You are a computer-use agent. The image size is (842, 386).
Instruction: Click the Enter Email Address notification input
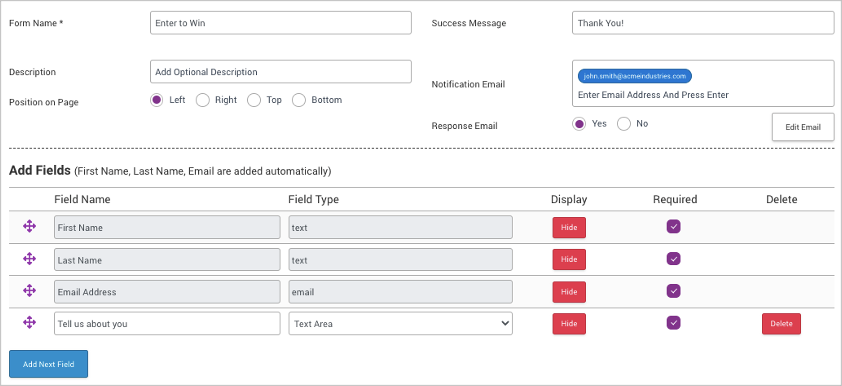pyautogui.click(x=654, y=95)
